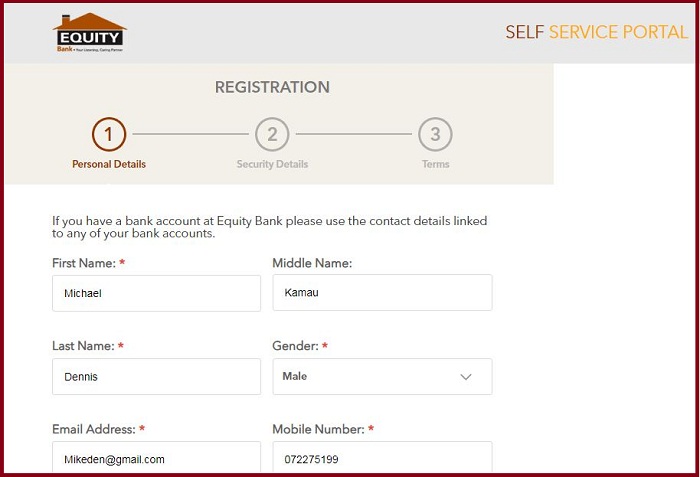Focus Middle Name field containing Kamau
Image resolution: width=700 pixels, height=477 pixels.
pyautogui.click(x=383, y=293)
